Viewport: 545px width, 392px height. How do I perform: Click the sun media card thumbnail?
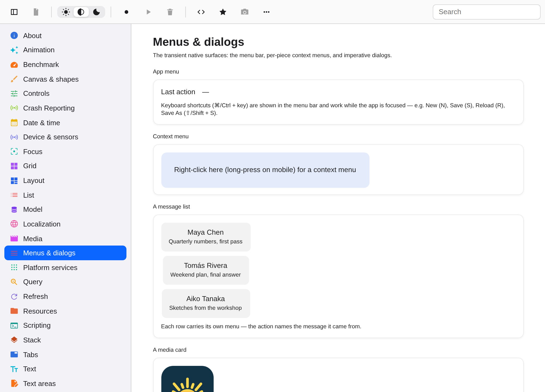pos(187,379)
